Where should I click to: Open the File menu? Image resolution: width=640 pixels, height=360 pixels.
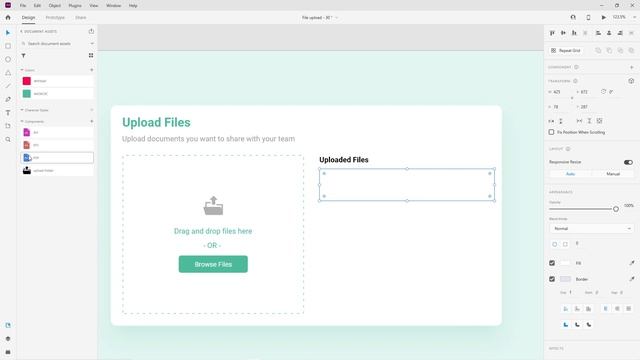click(23, 6)
